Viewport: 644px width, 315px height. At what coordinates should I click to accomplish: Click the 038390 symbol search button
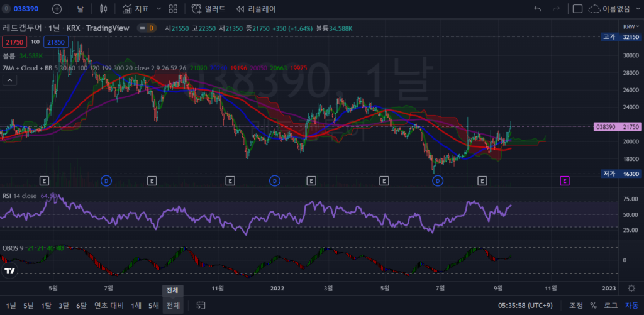click(23, 9)
